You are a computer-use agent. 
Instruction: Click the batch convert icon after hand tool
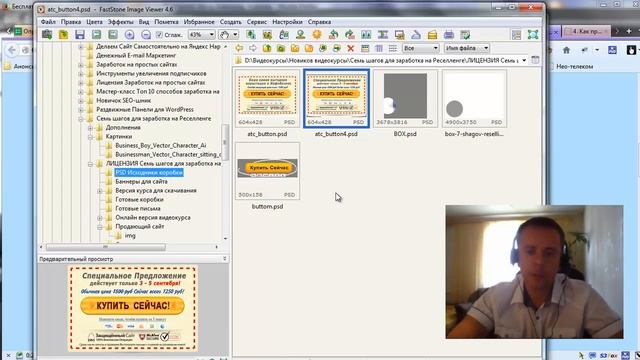[x=251, y=35]
